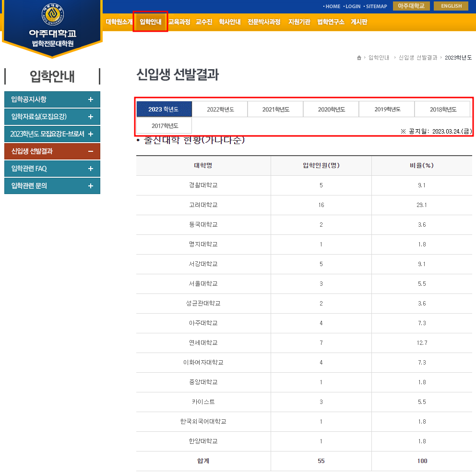Click the 공지일 2023.03.24 notice text
The image size is (476, 476).
436,131
